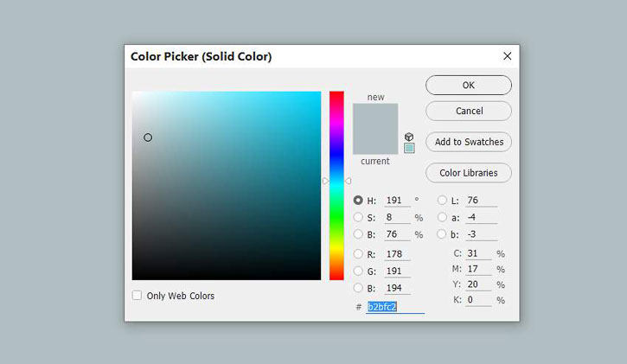
Task: Select the G green radio button
Action: point(358,271)
